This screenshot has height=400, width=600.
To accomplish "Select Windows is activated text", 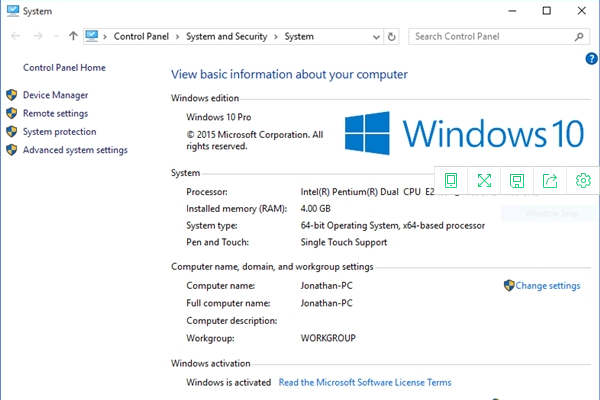I will [228, 382].
